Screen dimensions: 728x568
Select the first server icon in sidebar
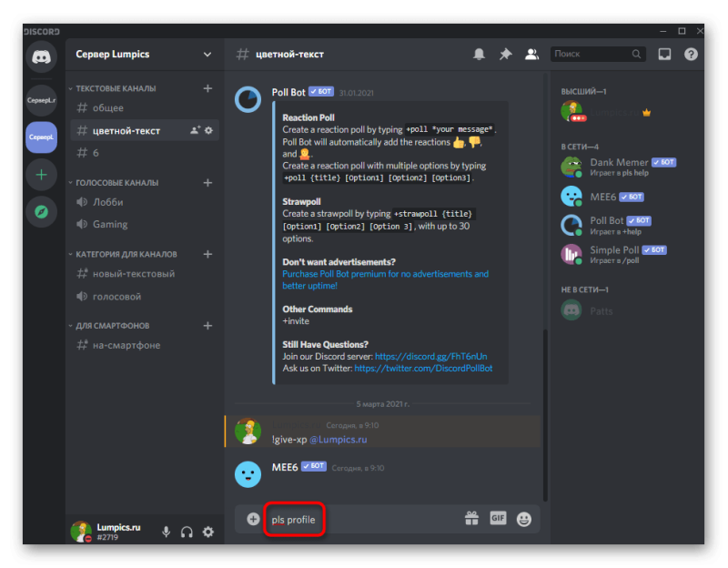pyautogui.click(x=41, y=100)
